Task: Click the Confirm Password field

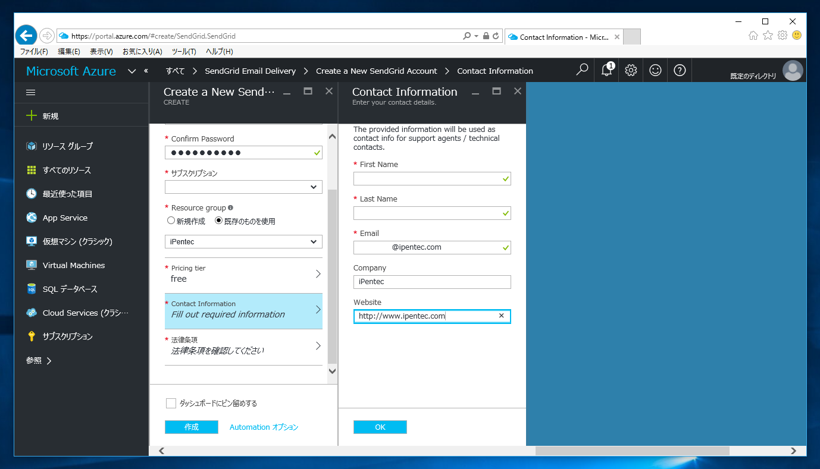Action: [x=244, y=153]
